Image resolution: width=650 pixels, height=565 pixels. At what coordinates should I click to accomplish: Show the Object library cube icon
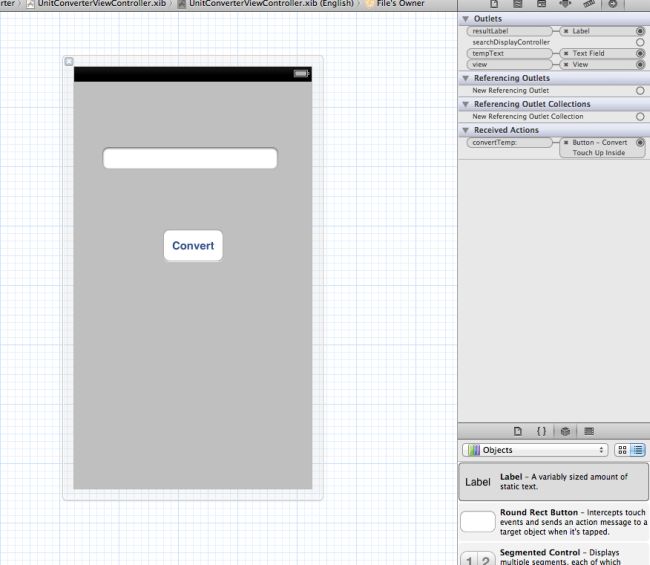coord(565,431)
